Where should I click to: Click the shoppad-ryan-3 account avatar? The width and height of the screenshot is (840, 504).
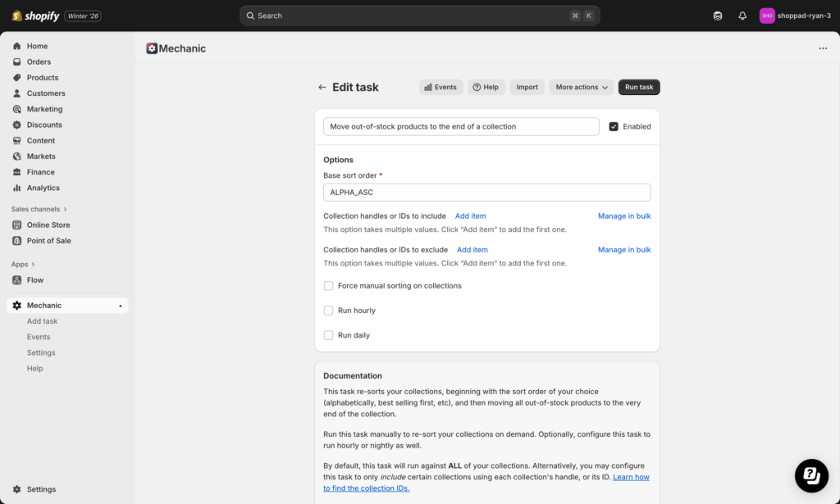[x=767, y=16]
